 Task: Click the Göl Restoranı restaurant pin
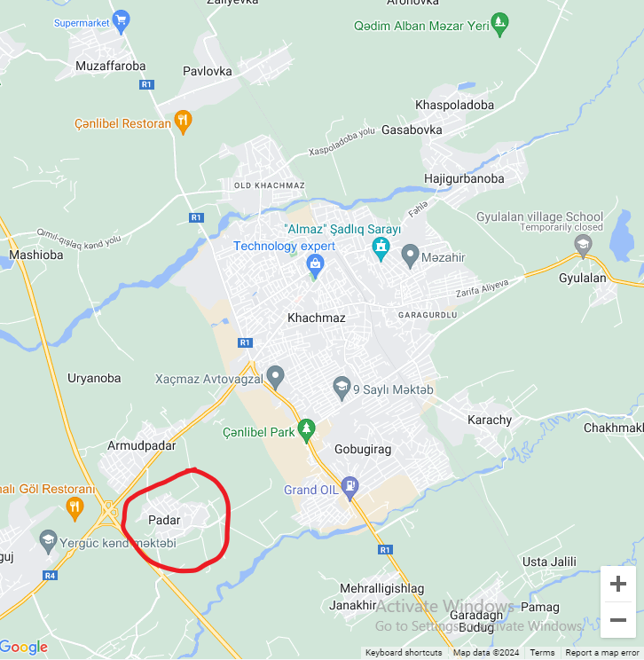pos(75,508)
